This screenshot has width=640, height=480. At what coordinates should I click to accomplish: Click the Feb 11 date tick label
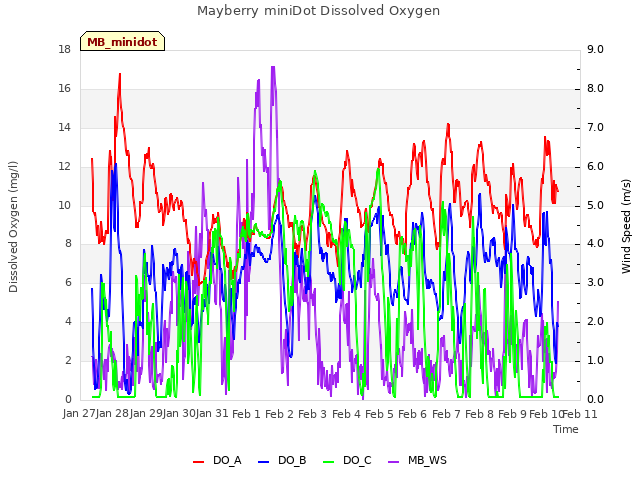(x=580, y=414)
